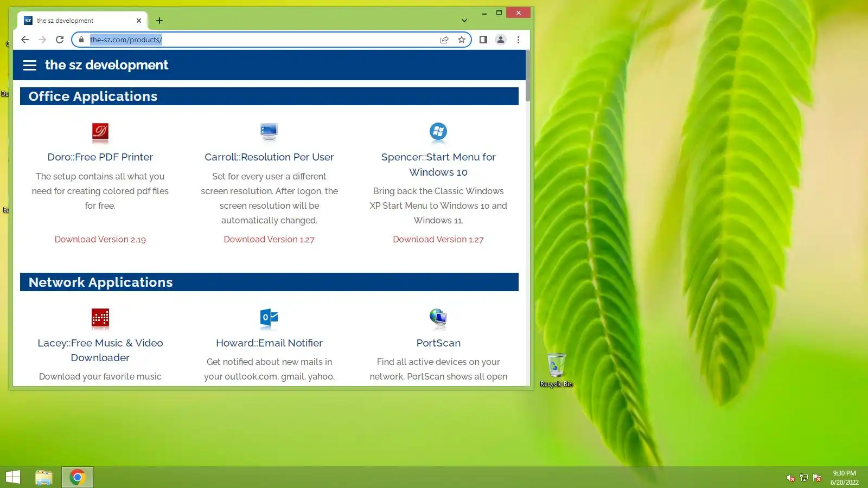The width and height of the screenshot is (868, 488).
Task: Click the PortScan icon
Action: pyautogui.click(x=438, y=318)
